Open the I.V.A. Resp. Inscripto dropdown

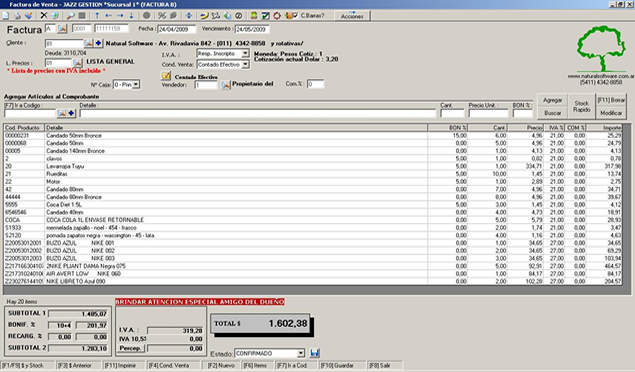pos(245,53)
